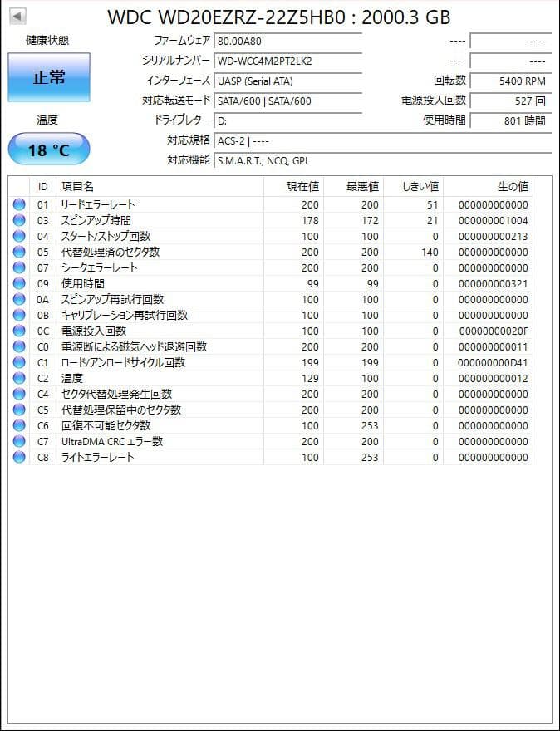Click status orb for ID C0 row
560x731 pixels.
coord(19,346)
